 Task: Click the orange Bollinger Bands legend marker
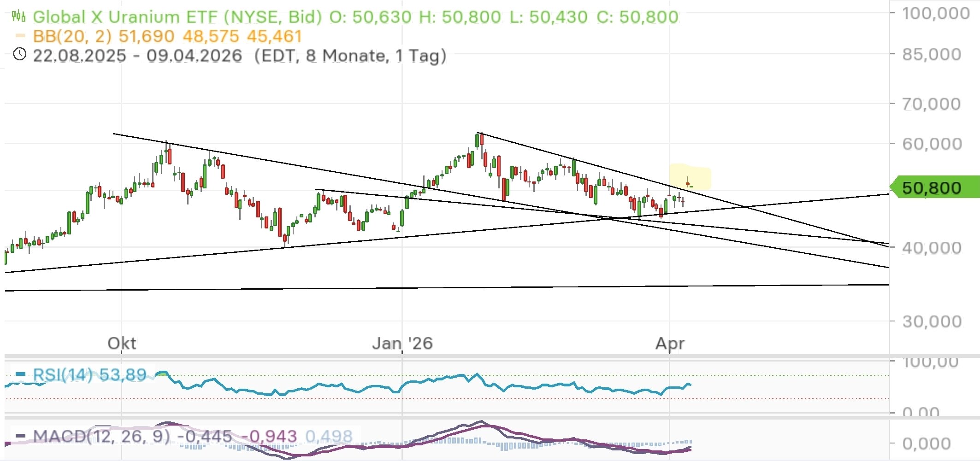[x=20, y=35]
